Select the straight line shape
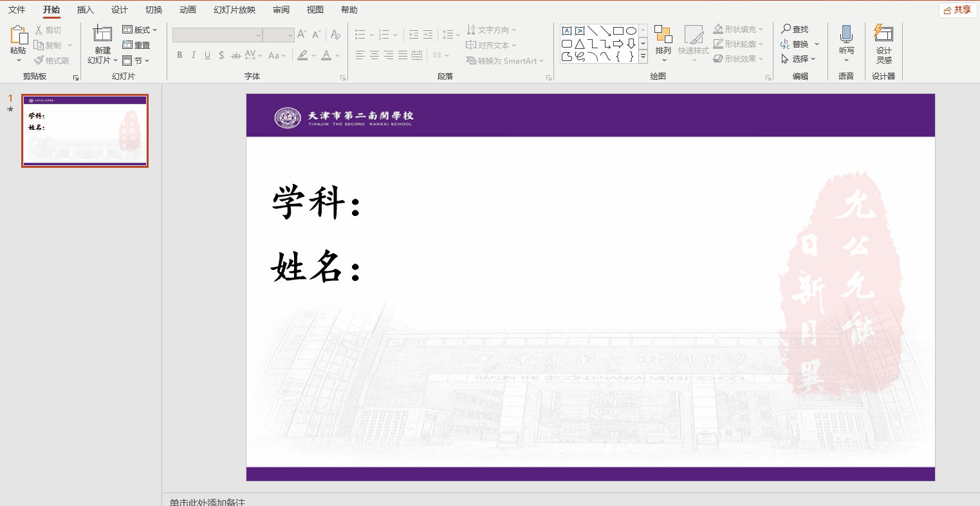The image size is (980, 506). (593, 31)
